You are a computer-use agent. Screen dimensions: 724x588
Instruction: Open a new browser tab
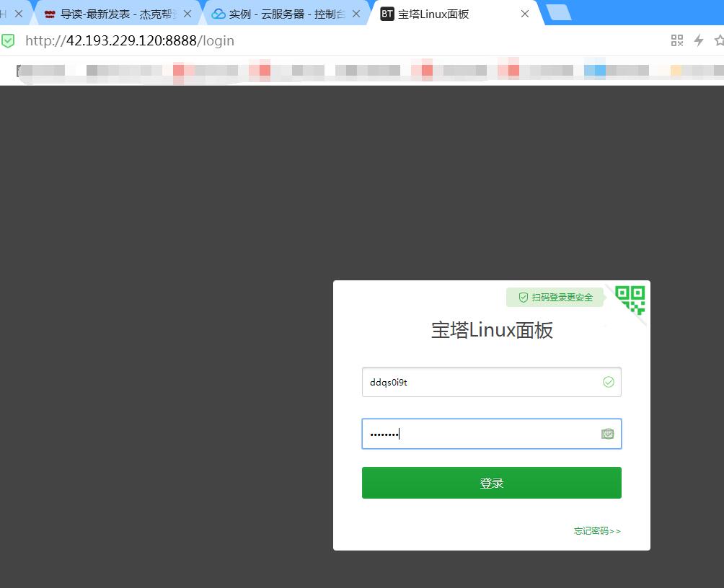(x=559, y=12)
